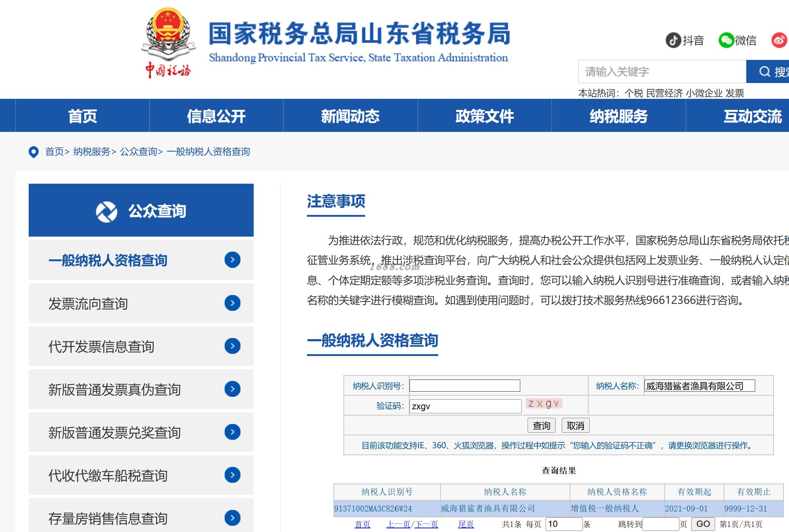This screenshot has height=532, width=789.
Task: Focus the 验证码 input field
Action: (465, 406)
